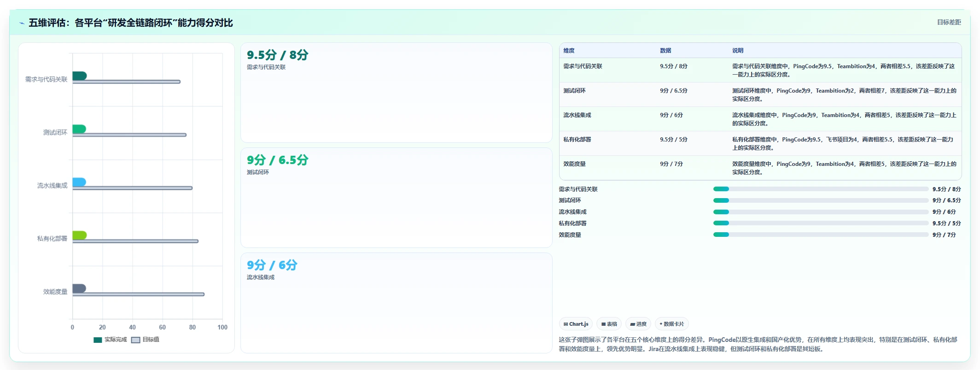Click the 效能度量 axis label in chart
The width and height of the screenshot is (980, 370).
point(55,292)
